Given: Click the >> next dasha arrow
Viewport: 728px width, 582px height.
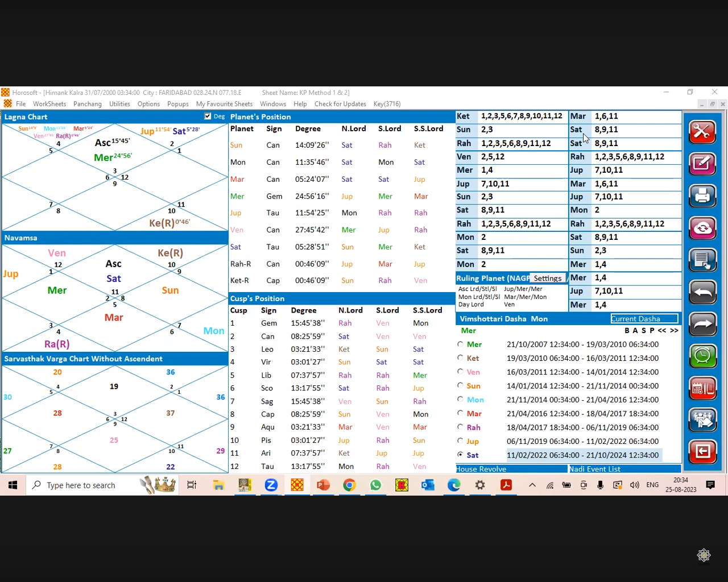Looking at the screenshot, I should 674,331.
